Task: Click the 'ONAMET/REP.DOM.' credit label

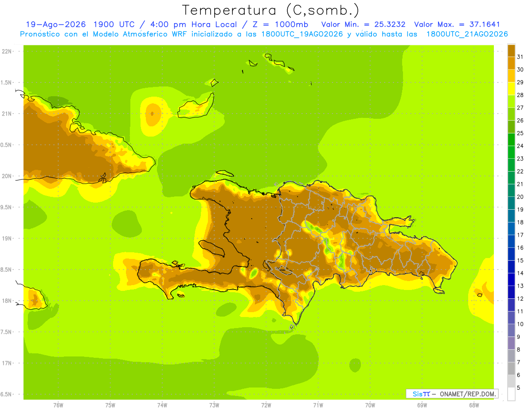Action: pos(467,394)
